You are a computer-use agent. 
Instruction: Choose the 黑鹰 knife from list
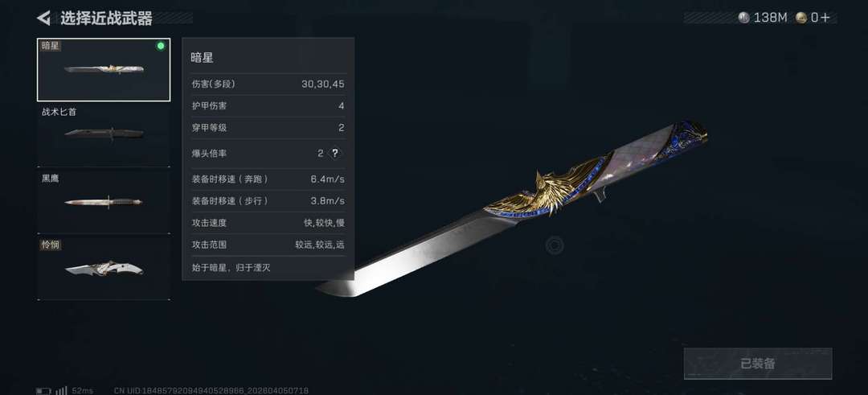104,201
